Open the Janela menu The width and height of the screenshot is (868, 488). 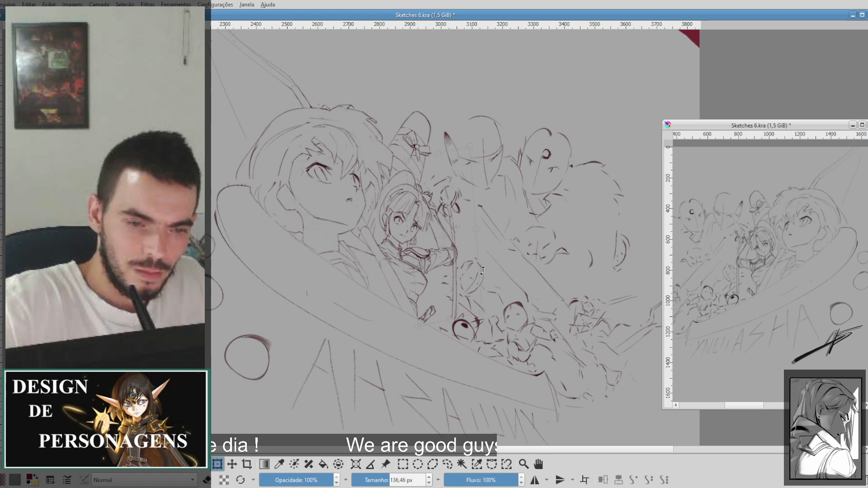click(x=247, y=5)
